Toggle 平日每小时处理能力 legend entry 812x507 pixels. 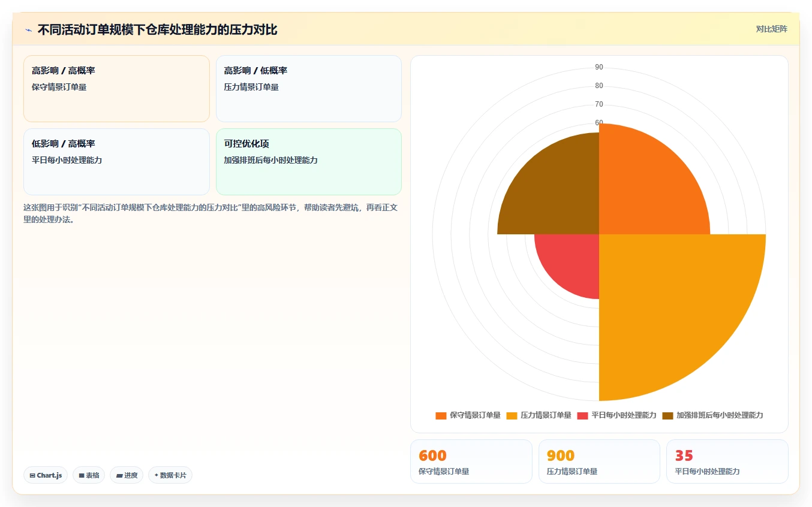click(x=616, y=415)
